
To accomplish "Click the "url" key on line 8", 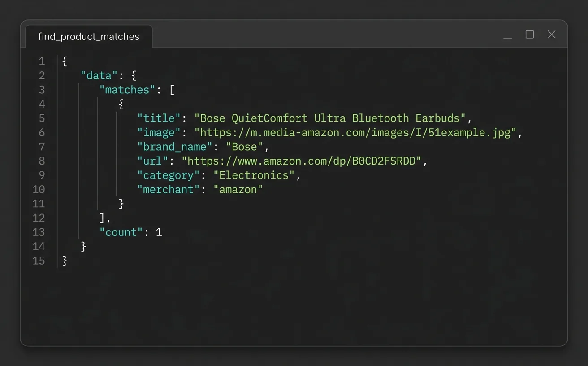I will coord(152,161).
